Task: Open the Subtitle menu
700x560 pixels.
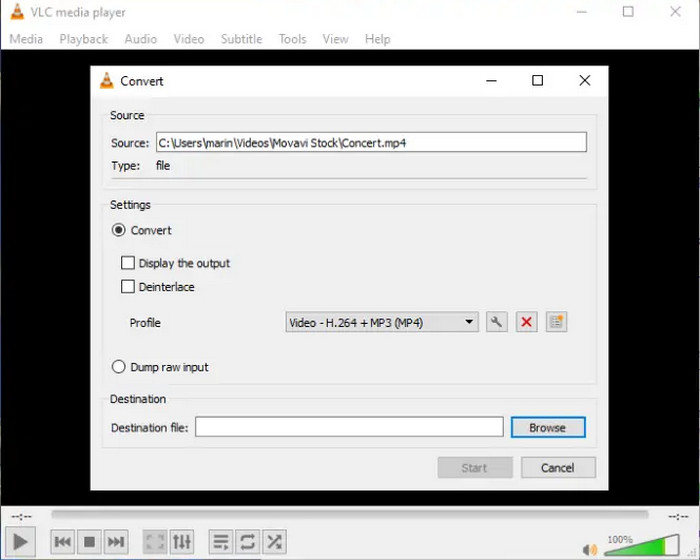Action: (242, 39)
